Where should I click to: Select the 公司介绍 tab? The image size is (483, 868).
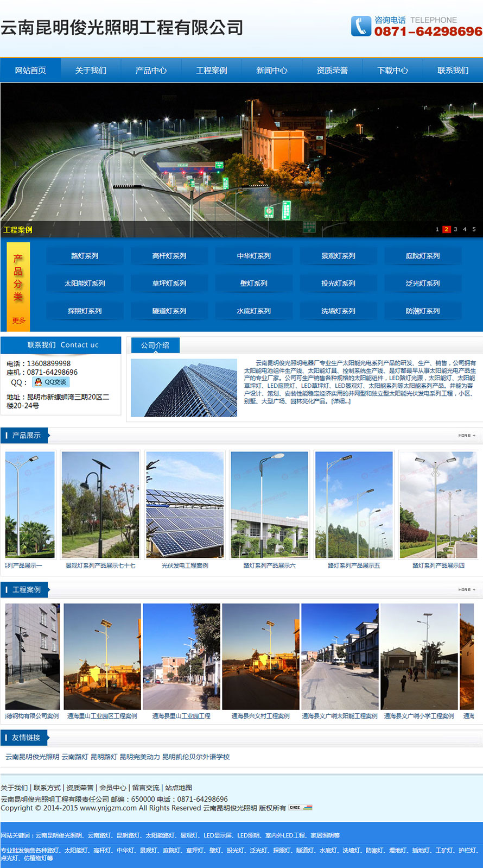[155, 345]
